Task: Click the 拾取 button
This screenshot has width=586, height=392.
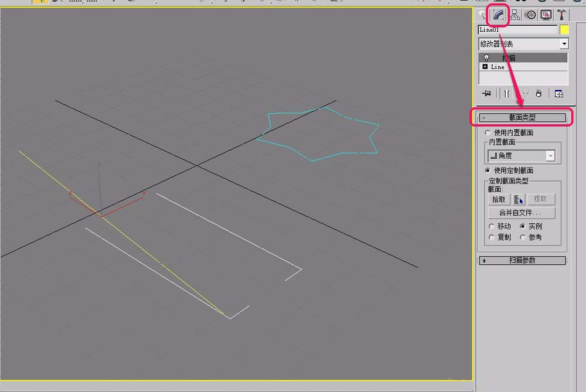Action: 499,200
